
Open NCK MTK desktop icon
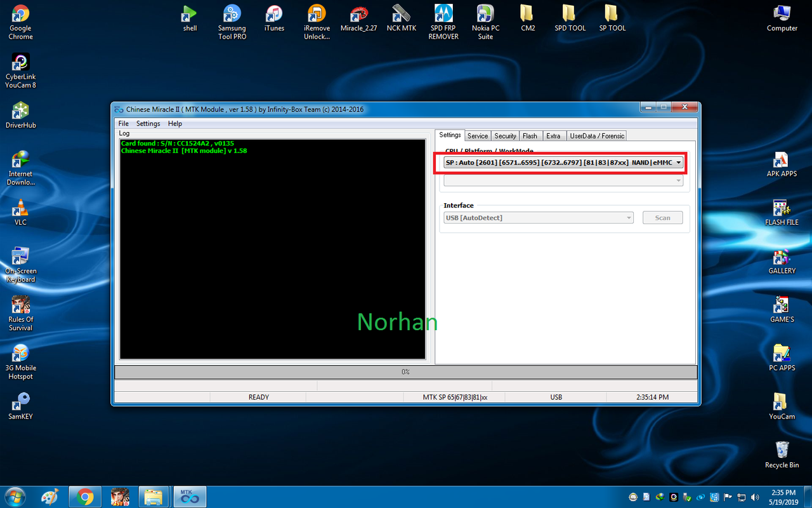(x=402, y=18)
